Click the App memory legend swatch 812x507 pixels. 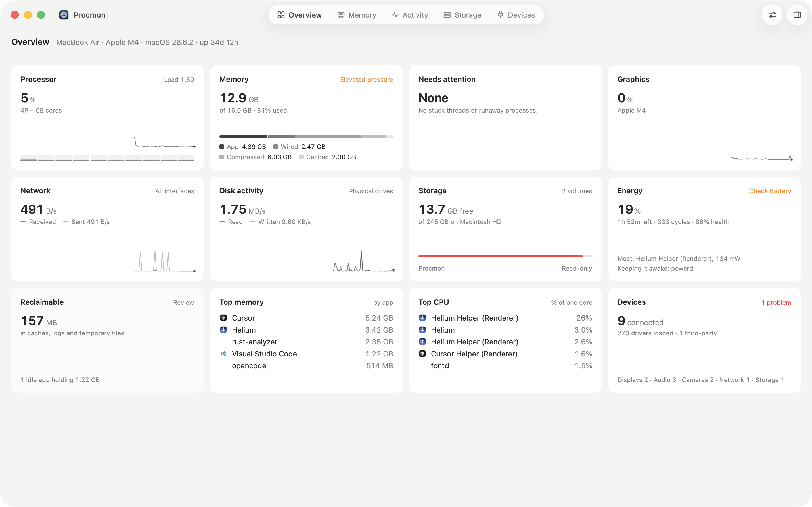pos(222,147)
